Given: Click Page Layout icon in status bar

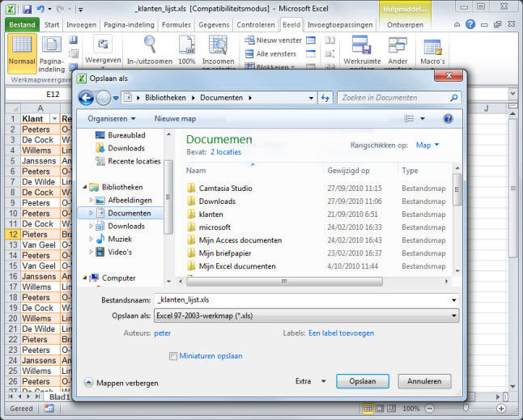Looking at the screenshot, I should [380, 409].
